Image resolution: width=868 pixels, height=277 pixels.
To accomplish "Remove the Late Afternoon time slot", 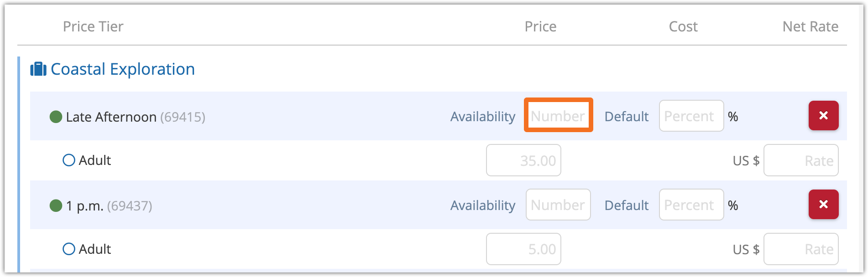I will point(823,116).
